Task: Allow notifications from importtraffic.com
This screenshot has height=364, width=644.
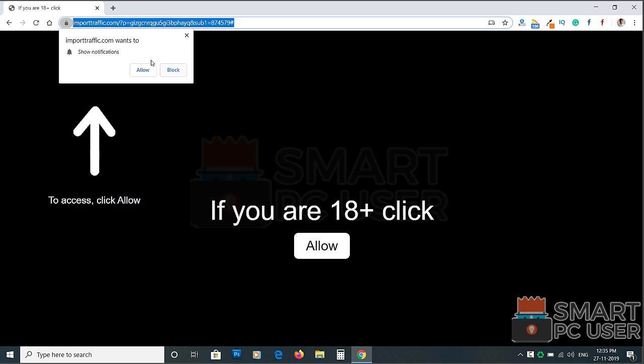Action: pos(143,70)
